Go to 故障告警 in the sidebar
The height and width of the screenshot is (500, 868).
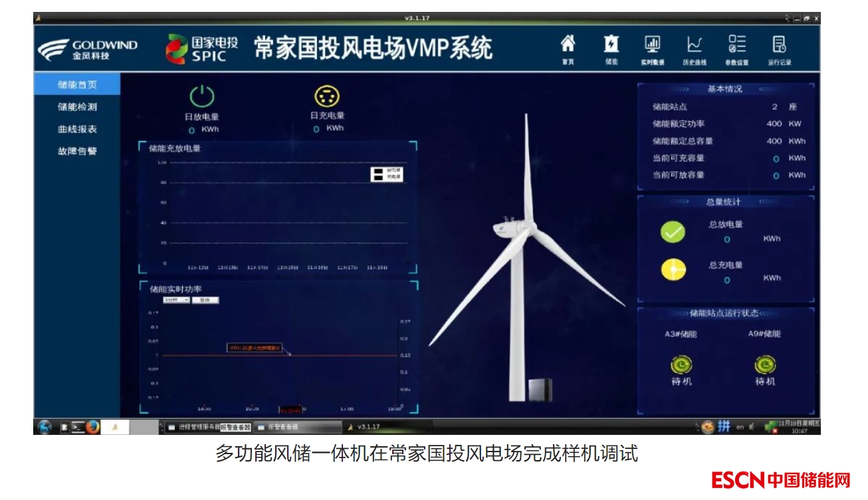coord(77,151)
